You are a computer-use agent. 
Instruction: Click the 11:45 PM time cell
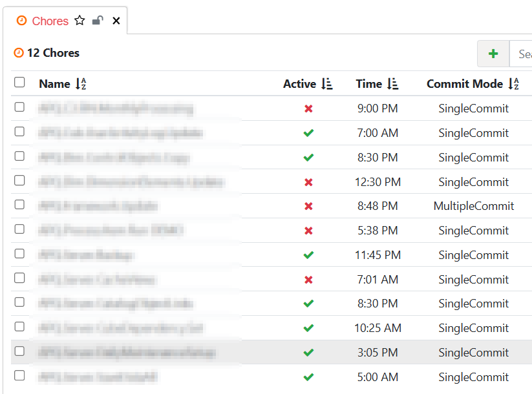click(378, 255)
